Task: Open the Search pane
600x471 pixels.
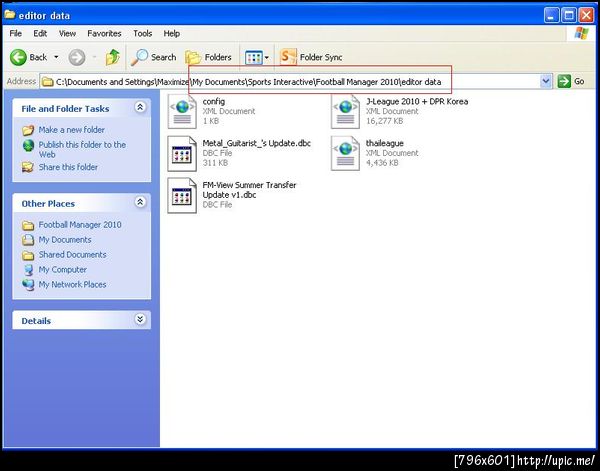Action: point(153,57)
